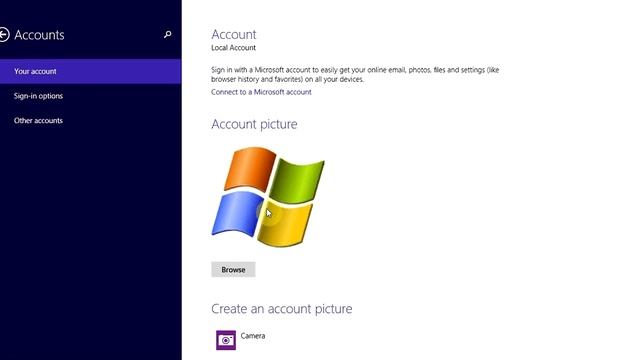Open the Camera app icon
Screen dimensions: 640x360
coord(226,340)
